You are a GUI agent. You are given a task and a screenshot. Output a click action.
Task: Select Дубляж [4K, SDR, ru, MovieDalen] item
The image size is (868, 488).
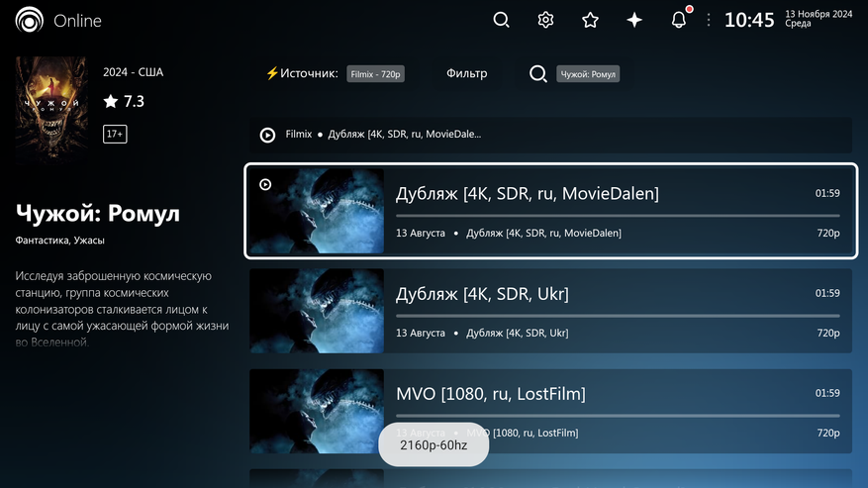tap(551, 211)
